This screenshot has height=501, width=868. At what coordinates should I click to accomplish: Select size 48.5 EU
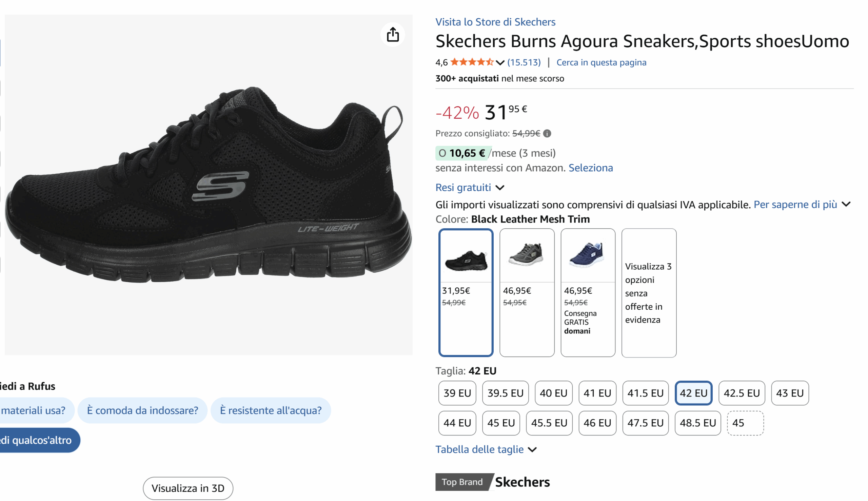coord(697,423)
